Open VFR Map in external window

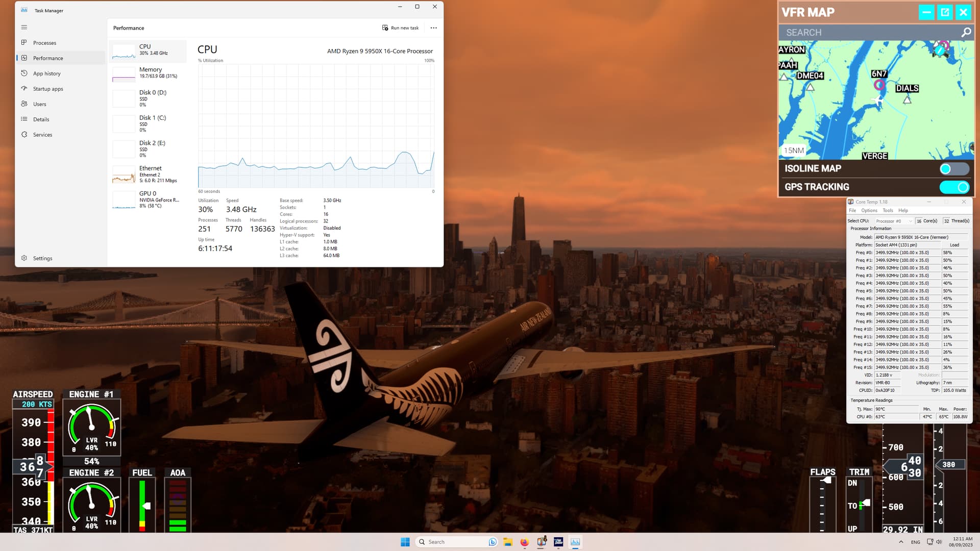click(945, 12)
